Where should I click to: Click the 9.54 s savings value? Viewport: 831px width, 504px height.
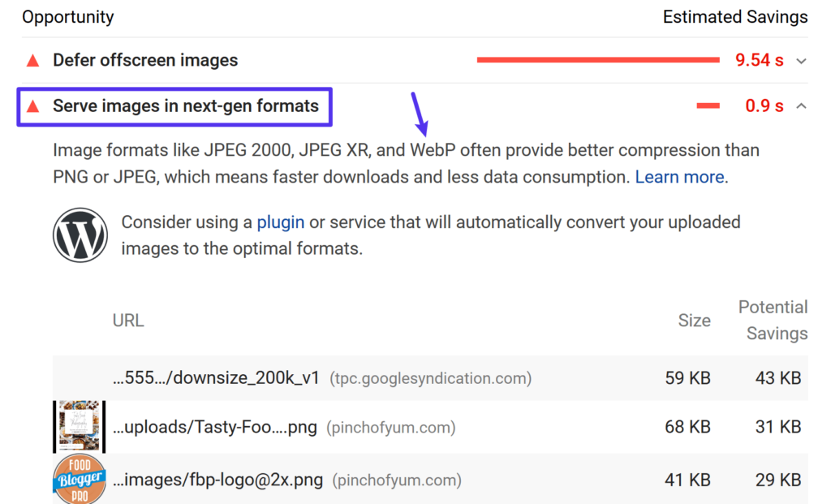coord(759,59)
